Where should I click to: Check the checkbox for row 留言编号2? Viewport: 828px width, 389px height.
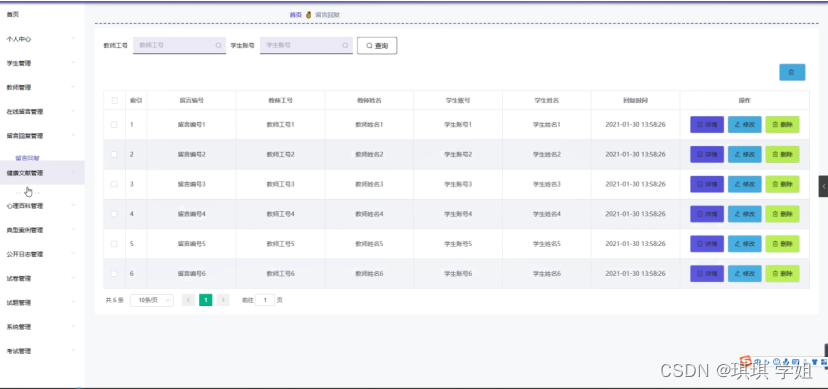pyautogui.click(x=114, y=155)
